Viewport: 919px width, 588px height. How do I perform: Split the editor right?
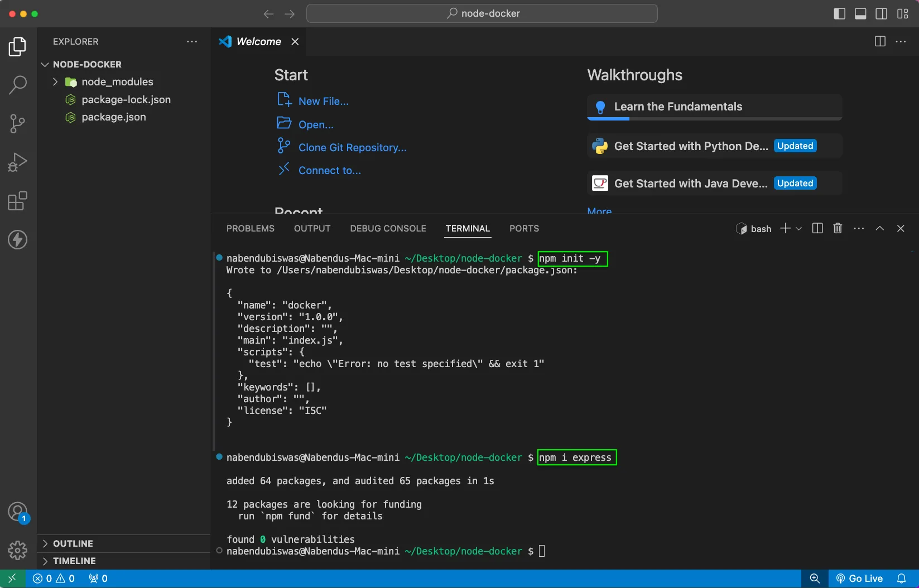[880, 41]
